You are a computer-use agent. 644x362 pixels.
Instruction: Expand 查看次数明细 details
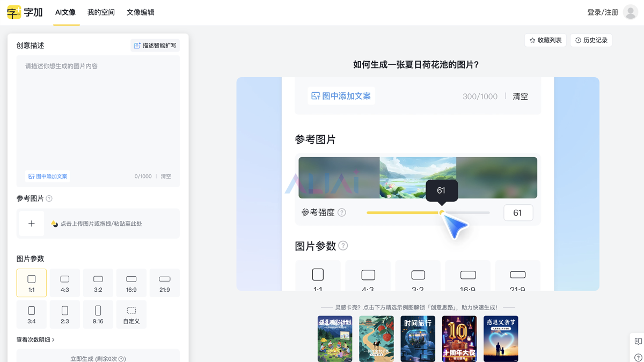35,339
